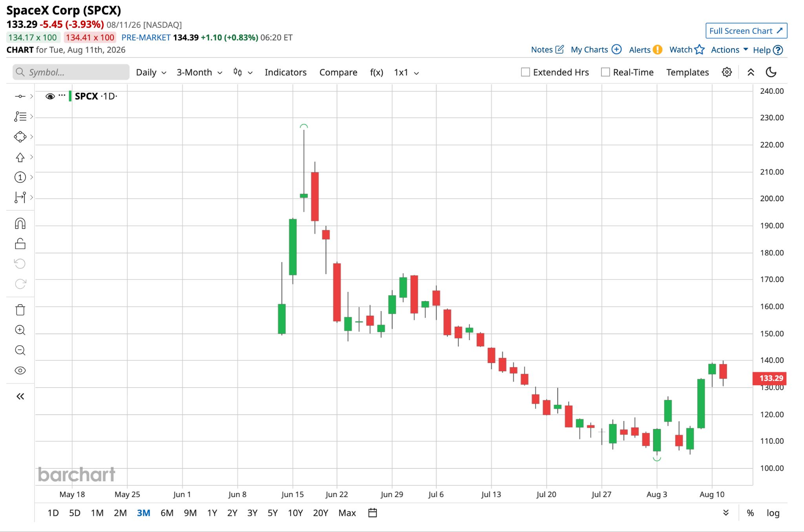This screenshot has width=804, height=532.
Task: Select the trend line drawing tool
Action: click(20, 96)
